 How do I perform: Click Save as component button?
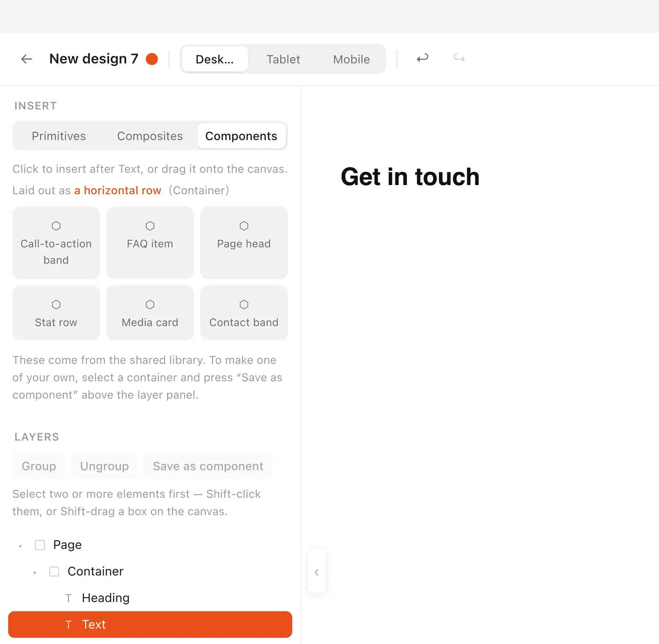point(208,466)
